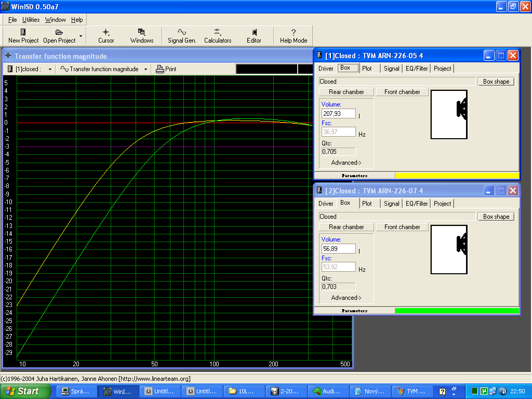Expand Advanced options in project 2
Image resolution: width=532 pixels, height=399 pixels.
pos(346,298)
